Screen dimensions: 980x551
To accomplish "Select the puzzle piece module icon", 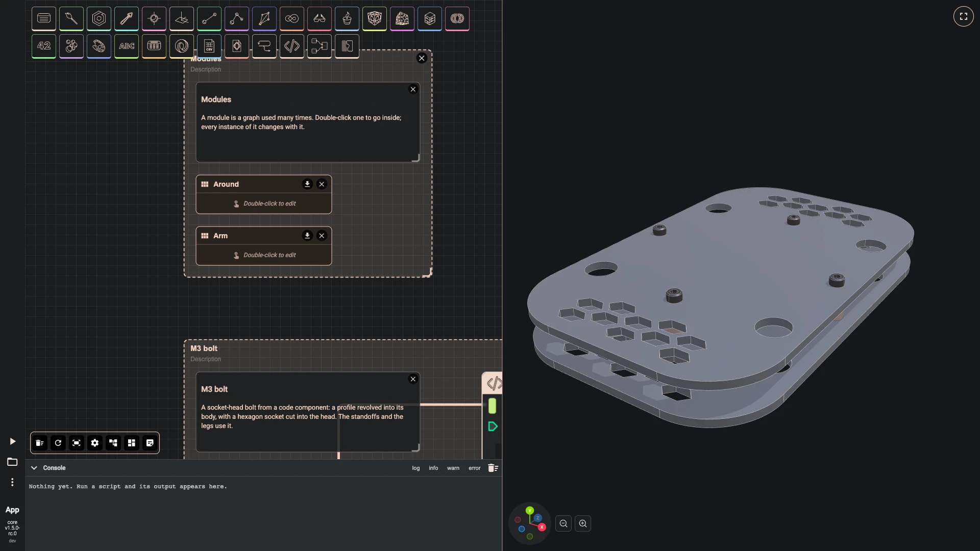I will point(347,46).
